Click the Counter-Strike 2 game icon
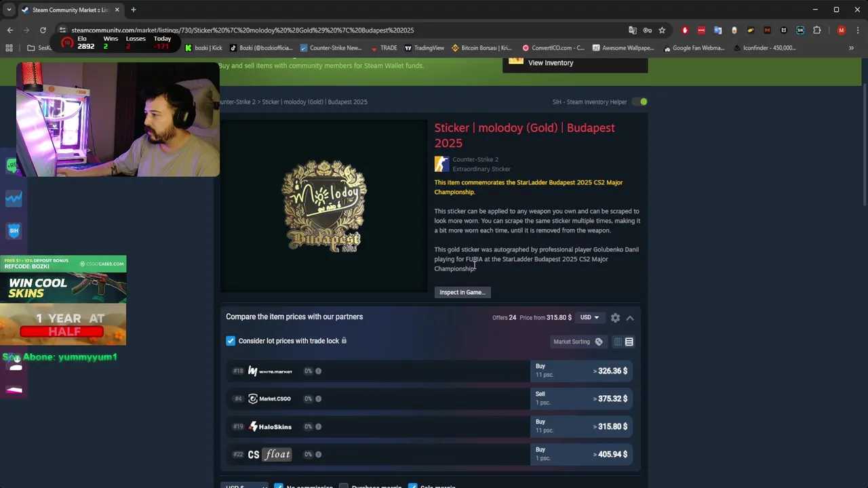This screenshot has height=488, width=868. [x=441, y=164]
